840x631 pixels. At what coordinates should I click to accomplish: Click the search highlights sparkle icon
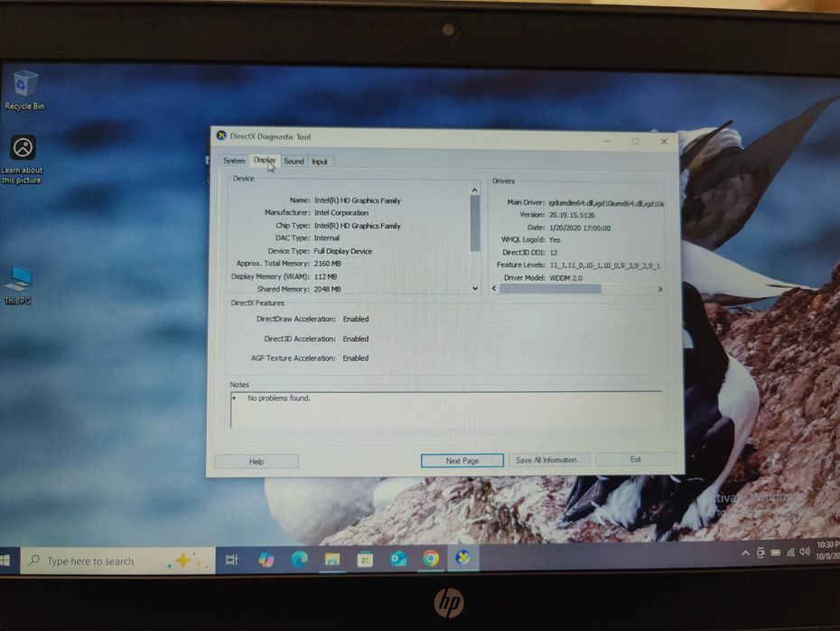click(185, 561)
